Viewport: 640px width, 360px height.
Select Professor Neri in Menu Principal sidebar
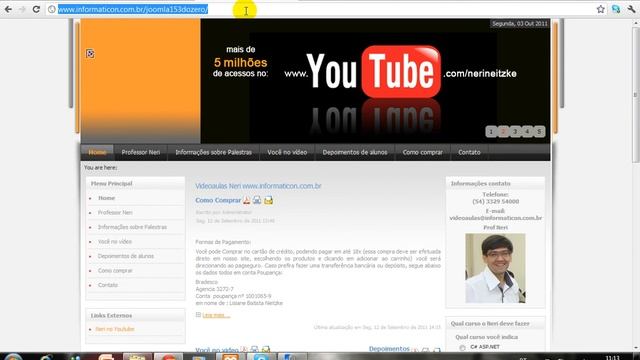click(115, 213)
